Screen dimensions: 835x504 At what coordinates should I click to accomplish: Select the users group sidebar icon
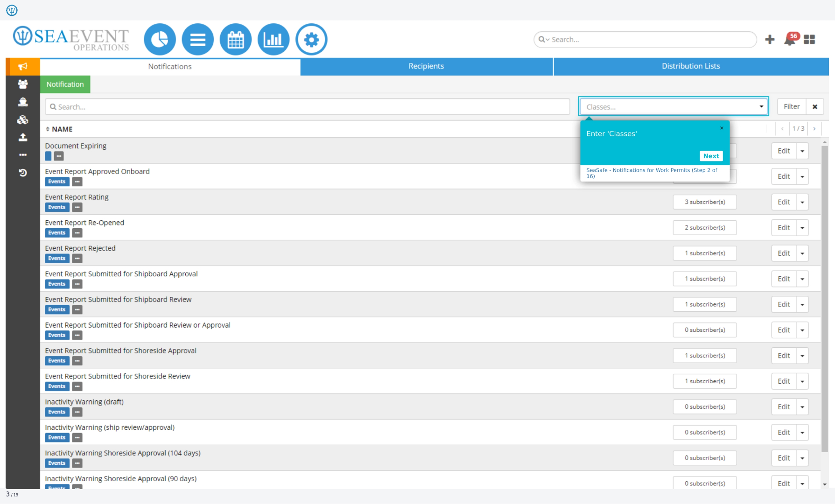pos(22,84)
